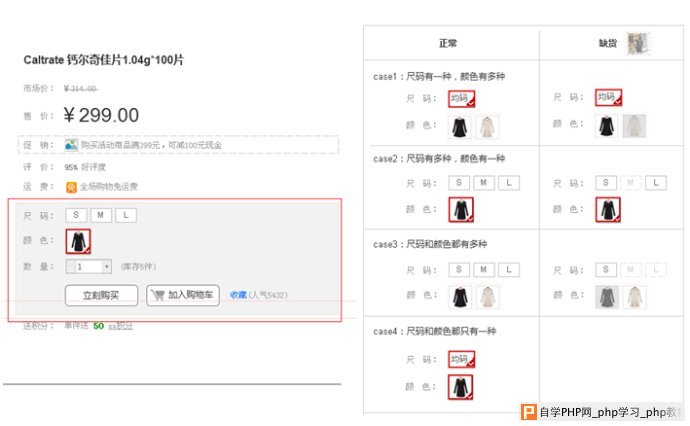Screen dimensions: 690x426
Task: Select size L in case3 正常 column
Action: (509, 269)
